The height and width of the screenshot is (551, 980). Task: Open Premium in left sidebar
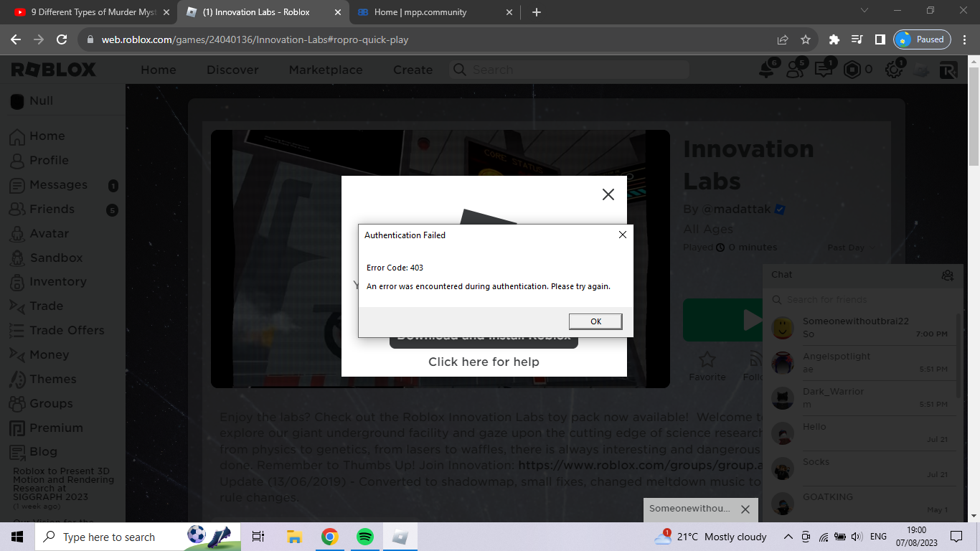coord(56,428)
